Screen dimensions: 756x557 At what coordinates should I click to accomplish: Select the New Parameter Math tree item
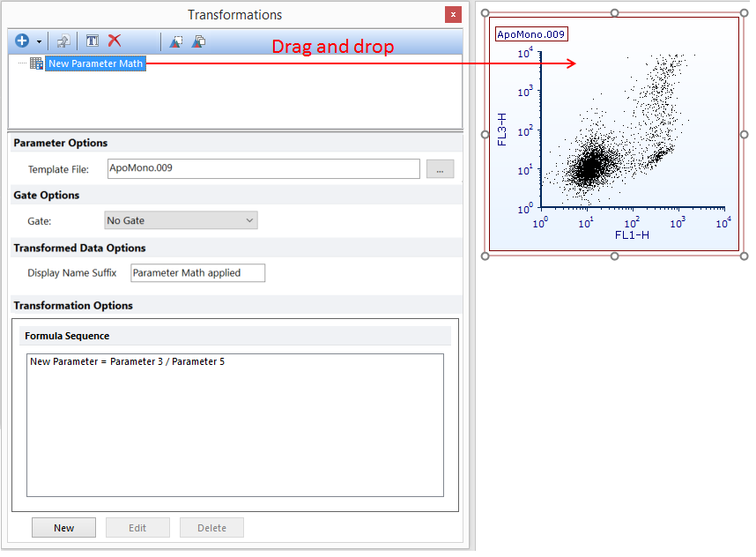95,63
